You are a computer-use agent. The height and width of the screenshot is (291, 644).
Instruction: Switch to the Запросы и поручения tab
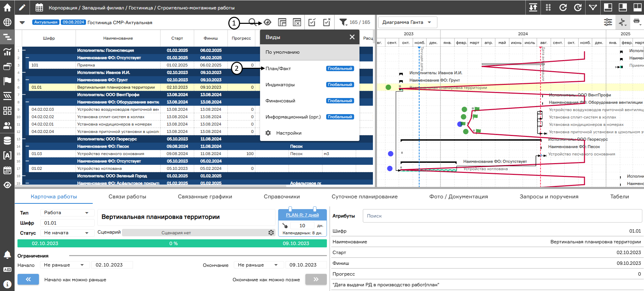(x=549, y=197)
